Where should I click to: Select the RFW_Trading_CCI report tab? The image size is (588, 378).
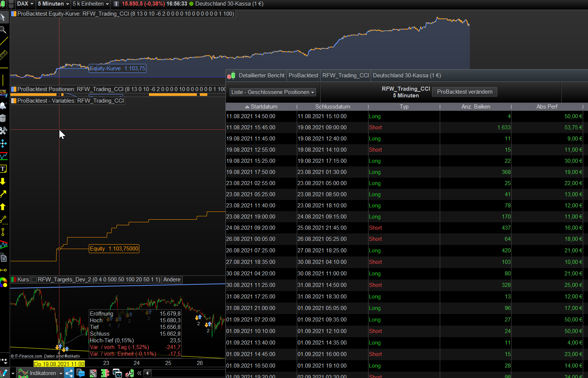pos(345,75)
